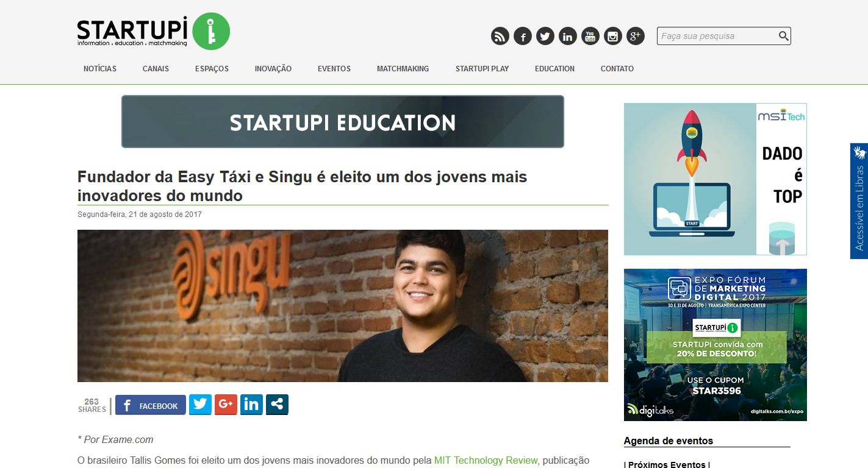Visit the Facebook page via header icon
The image size is (868, 468).
(x=523, y=37)
